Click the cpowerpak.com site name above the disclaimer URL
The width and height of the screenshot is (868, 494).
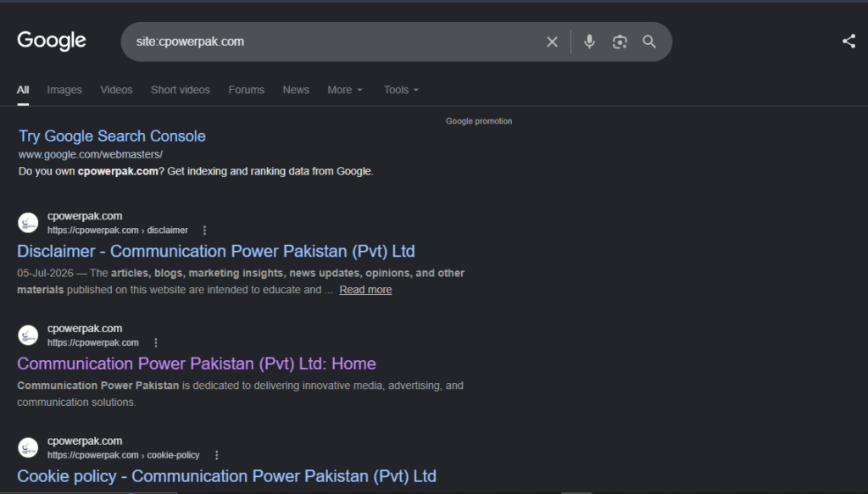point(85,216)
